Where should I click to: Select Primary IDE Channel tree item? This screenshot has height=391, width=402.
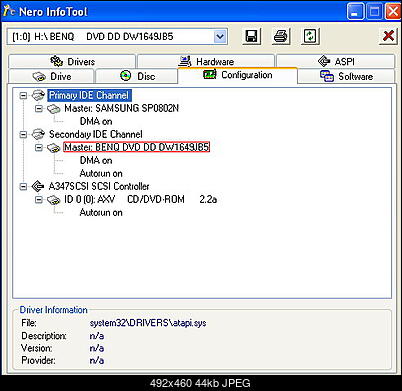tap(89, 96)
